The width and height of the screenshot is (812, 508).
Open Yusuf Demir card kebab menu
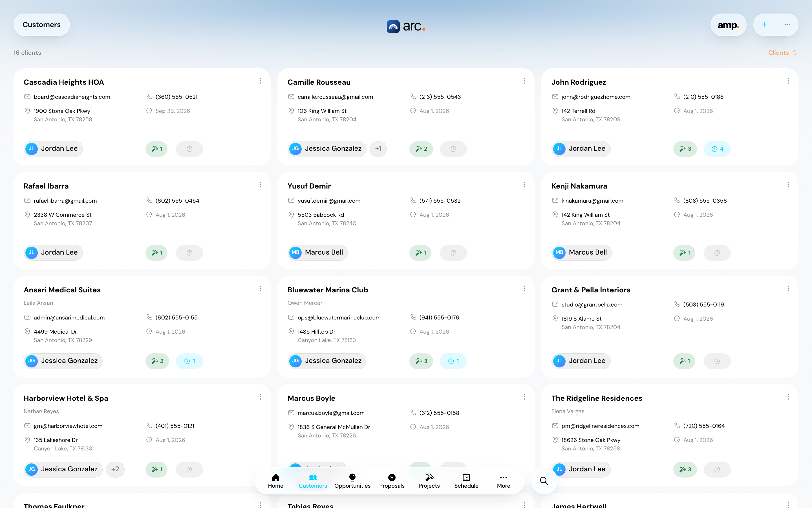point(524,185)
